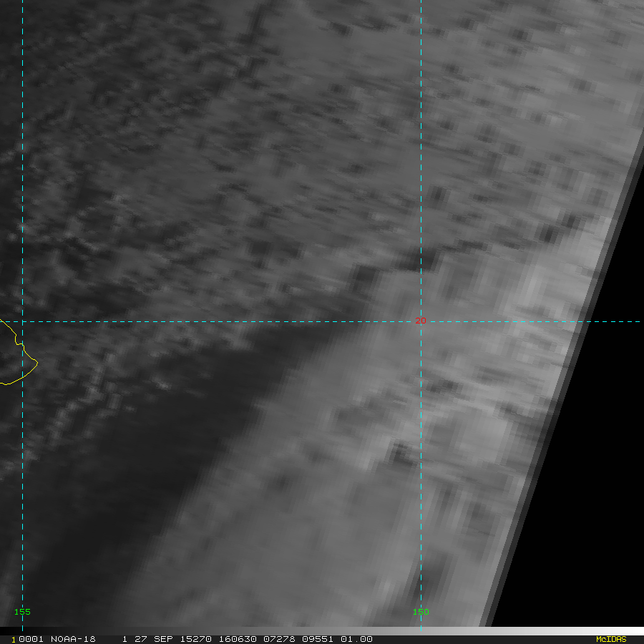Viewport: 644px width, 644px height.
Task: Click the red 20 latitude label
Action: click(x=421, y=321)
